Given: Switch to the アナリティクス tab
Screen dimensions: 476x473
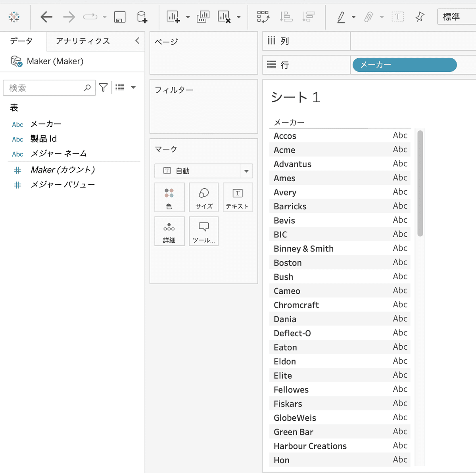Looking at the screenshot, I should tap(83, 41).
